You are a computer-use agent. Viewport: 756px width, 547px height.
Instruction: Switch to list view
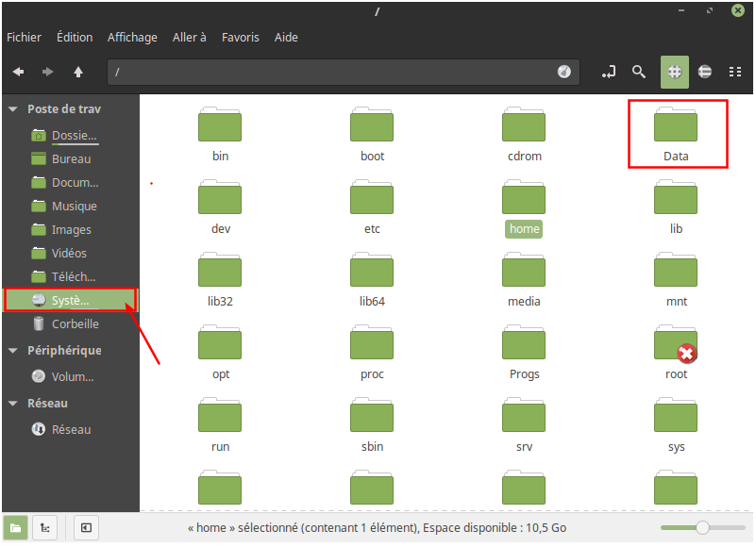[x=705, y=72]
